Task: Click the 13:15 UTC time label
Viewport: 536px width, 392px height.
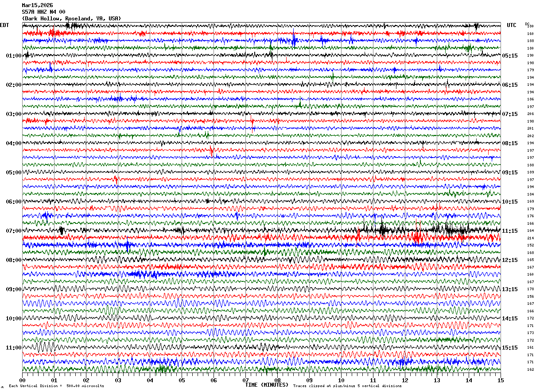Action: (510, 289)
